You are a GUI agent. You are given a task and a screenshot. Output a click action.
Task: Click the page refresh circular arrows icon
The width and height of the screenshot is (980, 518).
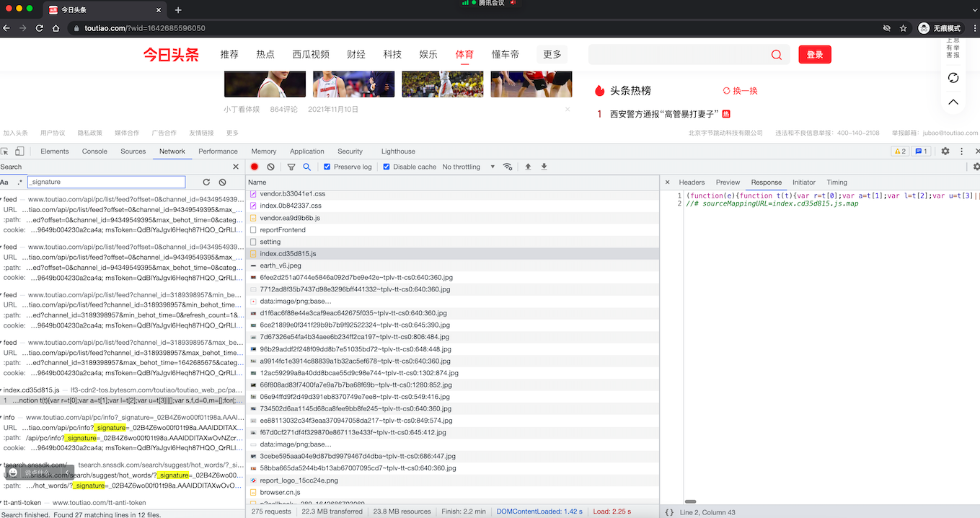pos(953,78)
